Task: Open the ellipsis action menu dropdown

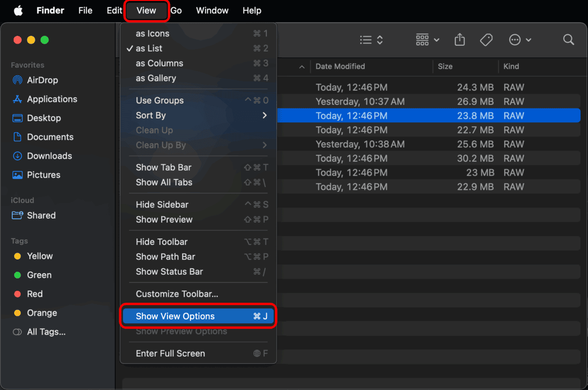Action: [x=520, y=40]
